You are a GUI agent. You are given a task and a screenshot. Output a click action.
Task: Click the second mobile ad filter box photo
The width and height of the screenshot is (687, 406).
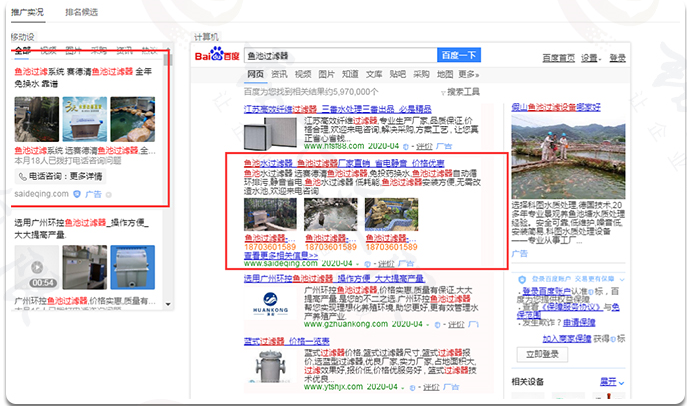tap(85, 119)
